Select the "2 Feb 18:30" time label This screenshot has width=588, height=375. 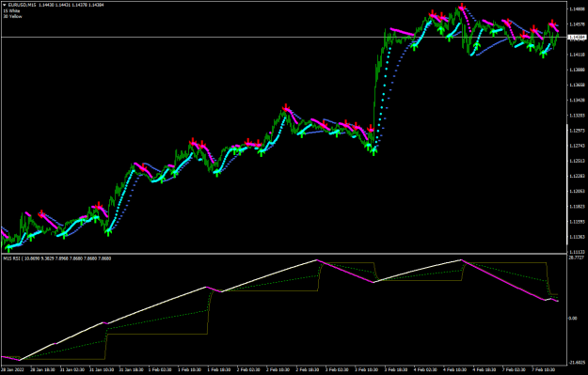pyautogui.click(x=309, y=369)
